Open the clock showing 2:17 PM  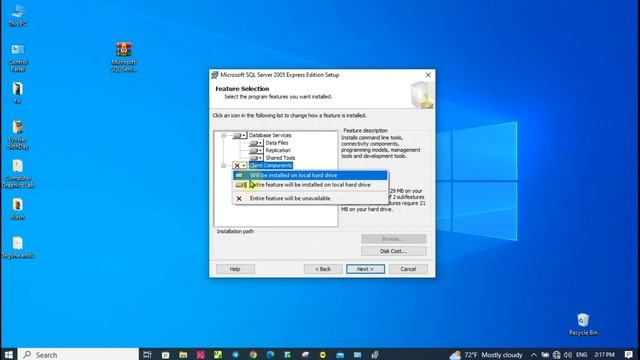point(604,355)
